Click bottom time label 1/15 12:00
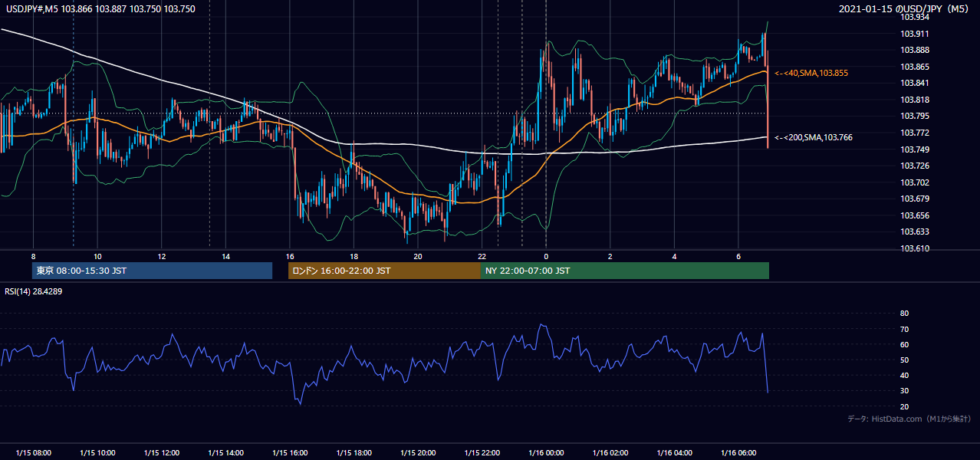Screen dimensions: 980x460 coord(161,452)
